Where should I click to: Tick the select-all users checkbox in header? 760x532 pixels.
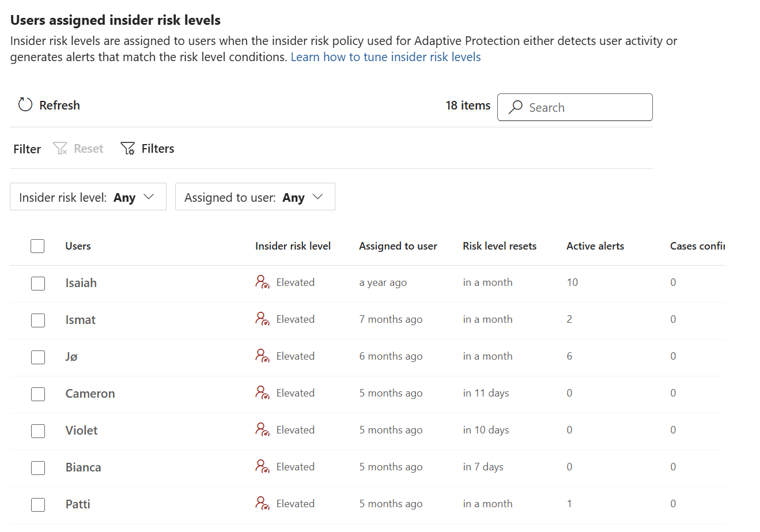tap(37, 246)
